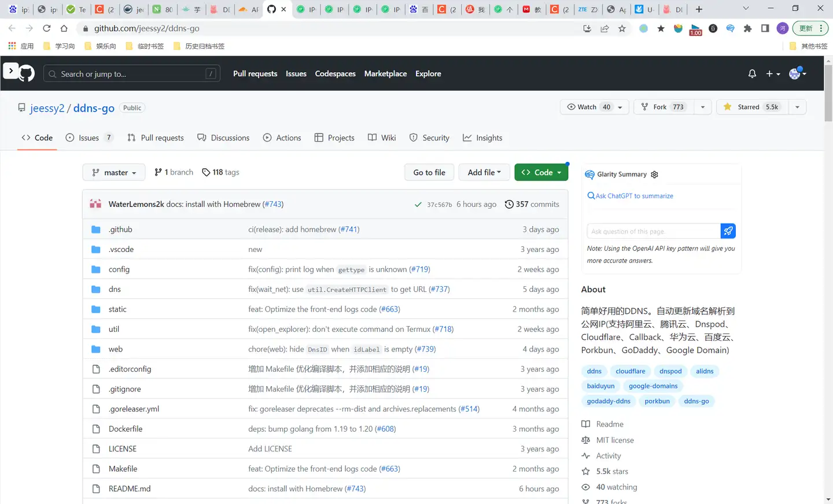Screen dimensions: 833x504
Task: Switch to the Issues tab
Action: [x=89, y=138]
